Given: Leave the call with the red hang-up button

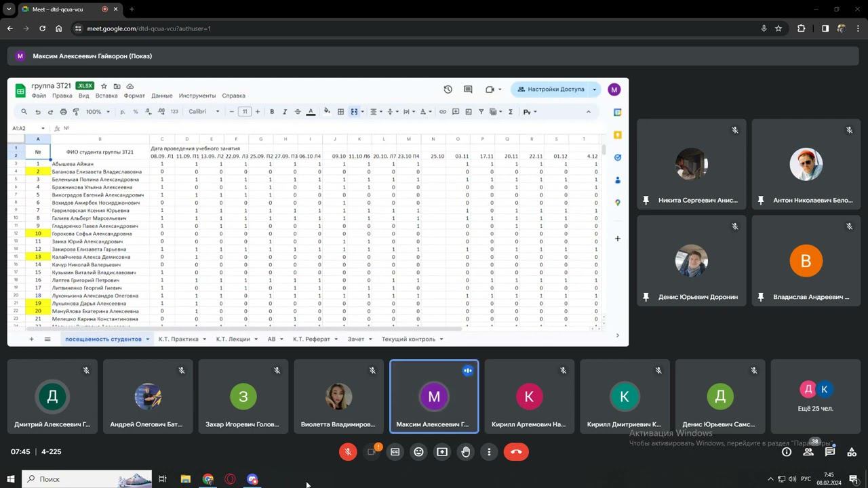Looking at the screenshot, I should (x=516, y=452).
